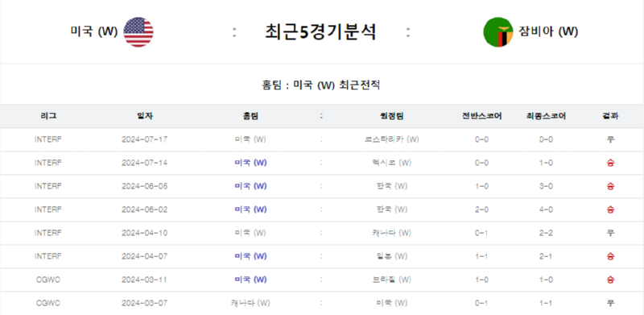Select the date 2024-03-07
Screen dimensions: 644x315
pos(145,304)
